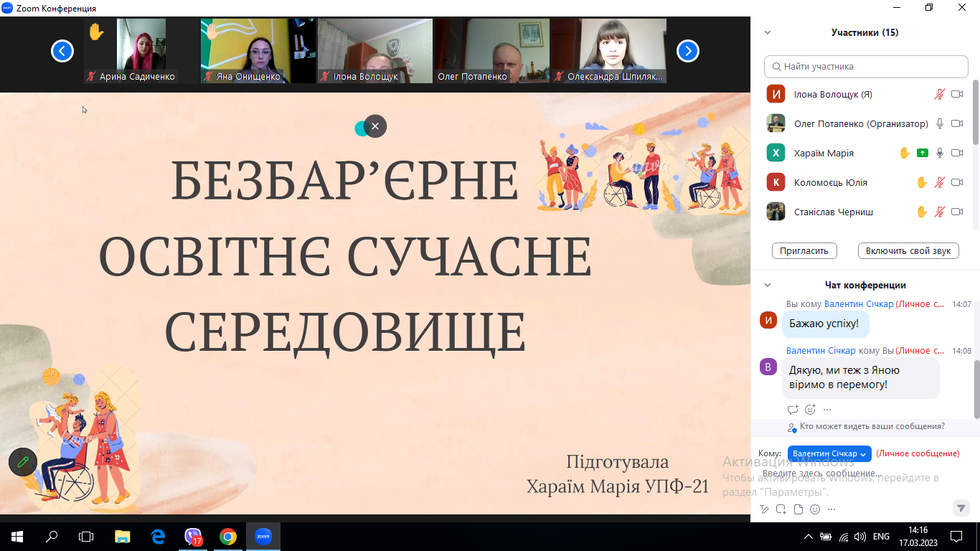Open the text formatting icon in chat
980x551 pixels.
pos(764,509)
